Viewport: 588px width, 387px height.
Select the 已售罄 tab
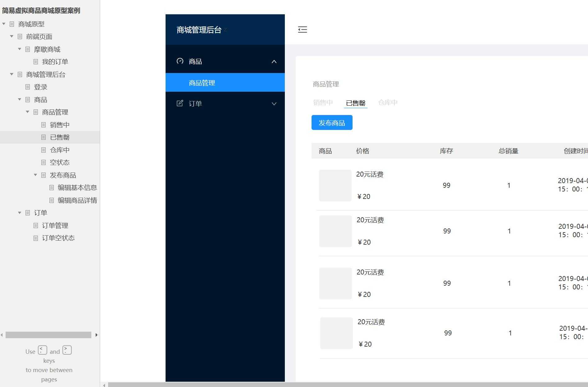click(x=355, y=103)
